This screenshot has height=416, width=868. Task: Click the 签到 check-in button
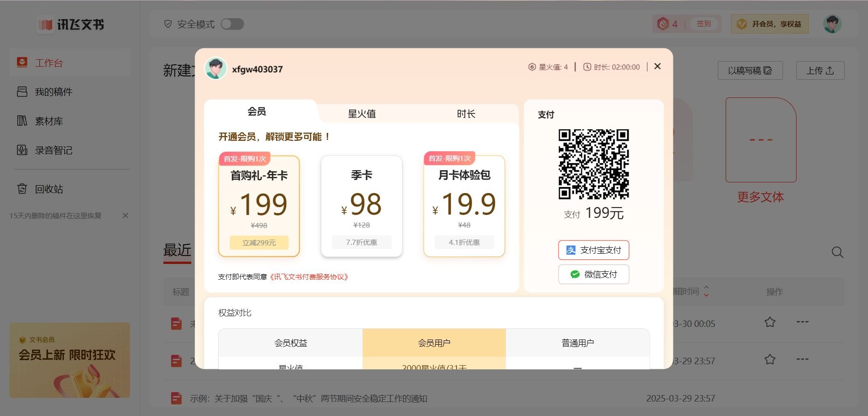coord(704,24)
